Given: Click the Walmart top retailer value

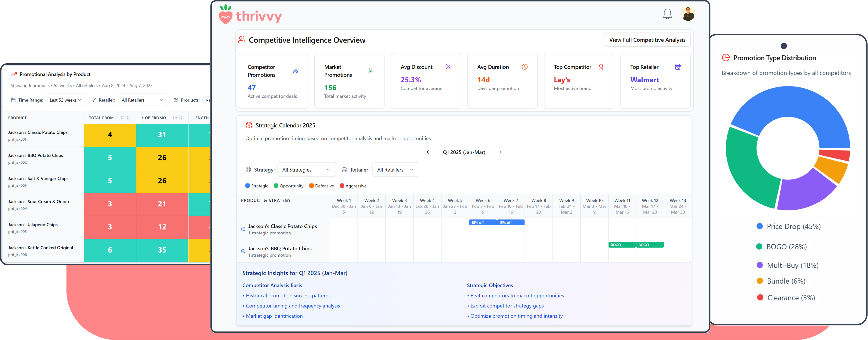Looking at the screenshot, I should [645, 80].
